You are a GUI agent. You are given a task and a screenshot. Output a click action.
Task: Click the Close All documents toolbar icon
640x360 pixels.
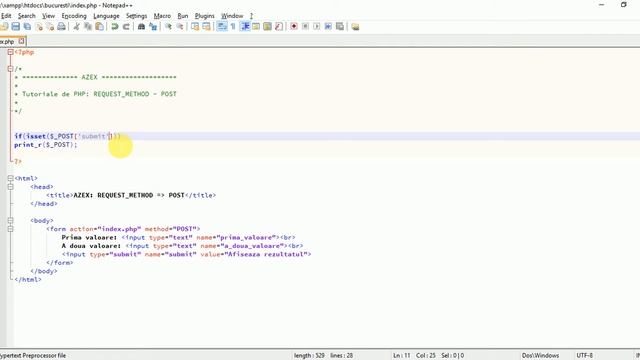[x=50, y=27]
